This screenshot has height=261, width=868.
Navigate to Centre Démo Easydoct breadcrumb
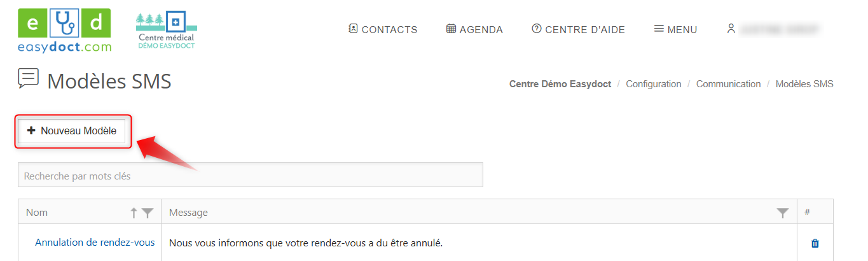click(x=560, y=84)
